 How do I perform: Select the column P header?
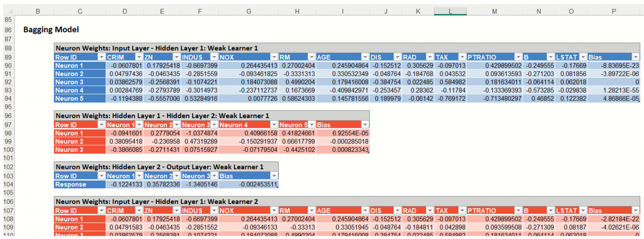pyautogui.click(x=613, y=11)
